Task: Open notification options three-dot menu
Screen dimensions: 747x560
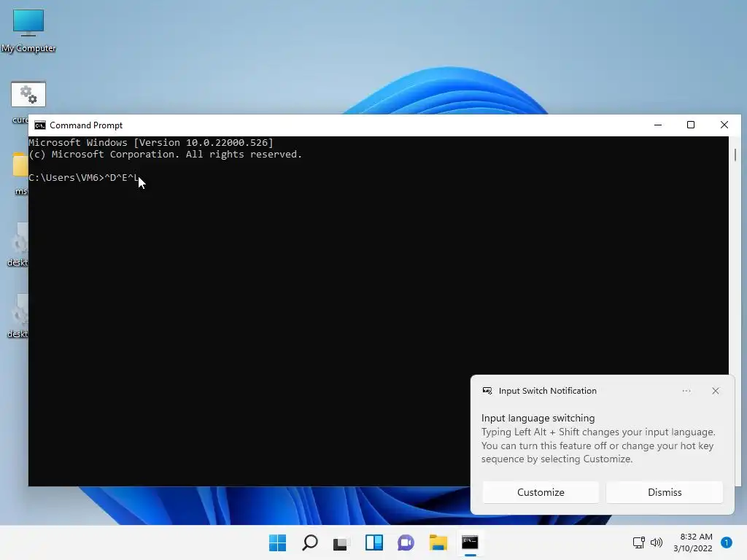Action: click(x=686, y=391)
